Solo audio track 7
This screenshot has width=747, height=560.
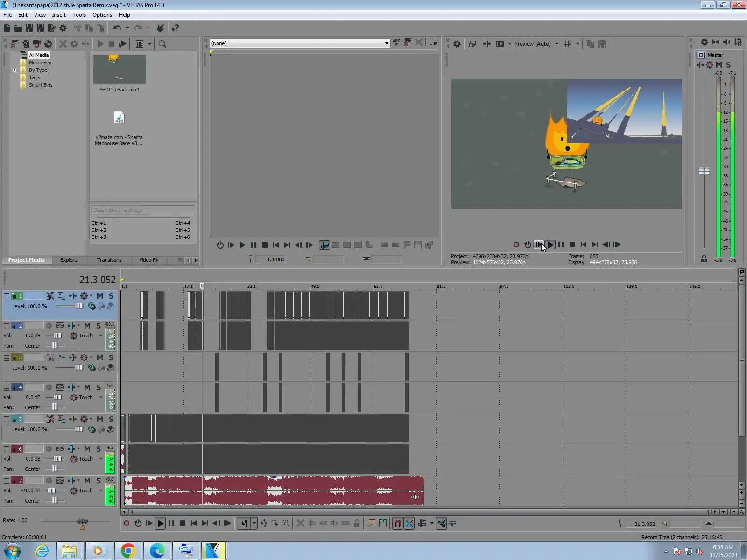(99, 481)
